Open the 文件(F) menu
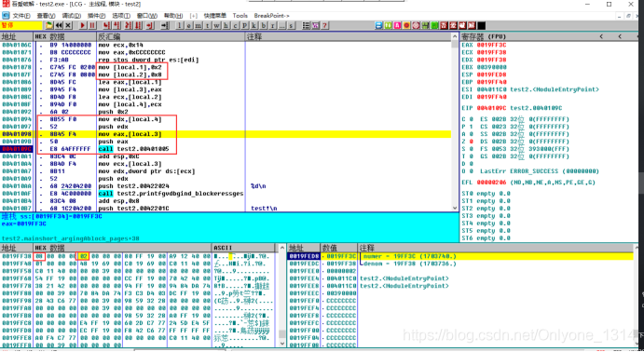This screenshot has width=644, height=352. click(x=21, y=16)
